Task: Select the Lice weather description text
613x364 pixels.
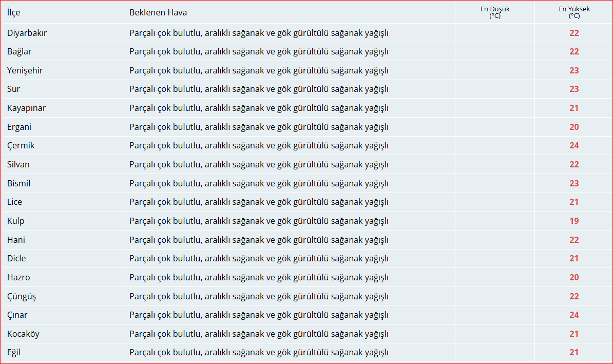Action: tap(259, 202)
